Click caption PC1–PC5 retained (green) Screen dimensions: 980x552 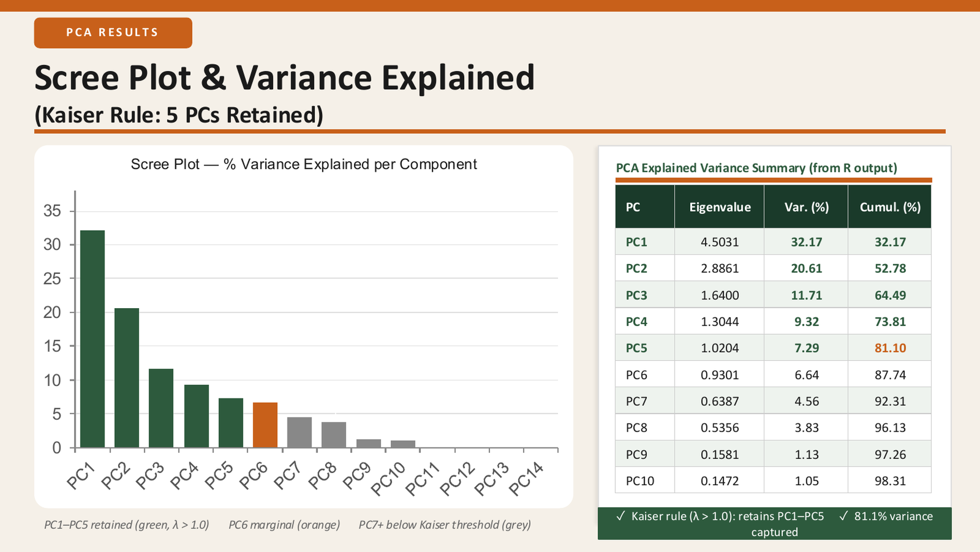(126, 525)
